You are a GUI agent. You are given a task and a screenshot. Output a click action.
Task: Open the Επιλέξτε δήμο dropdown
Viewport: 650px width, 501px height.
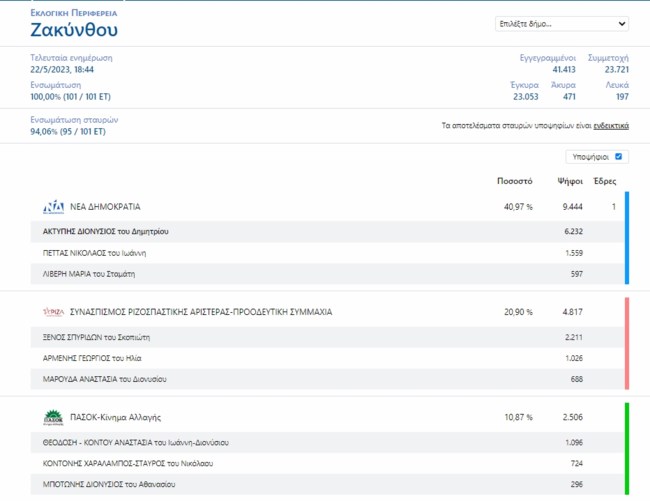coord(561,23)
